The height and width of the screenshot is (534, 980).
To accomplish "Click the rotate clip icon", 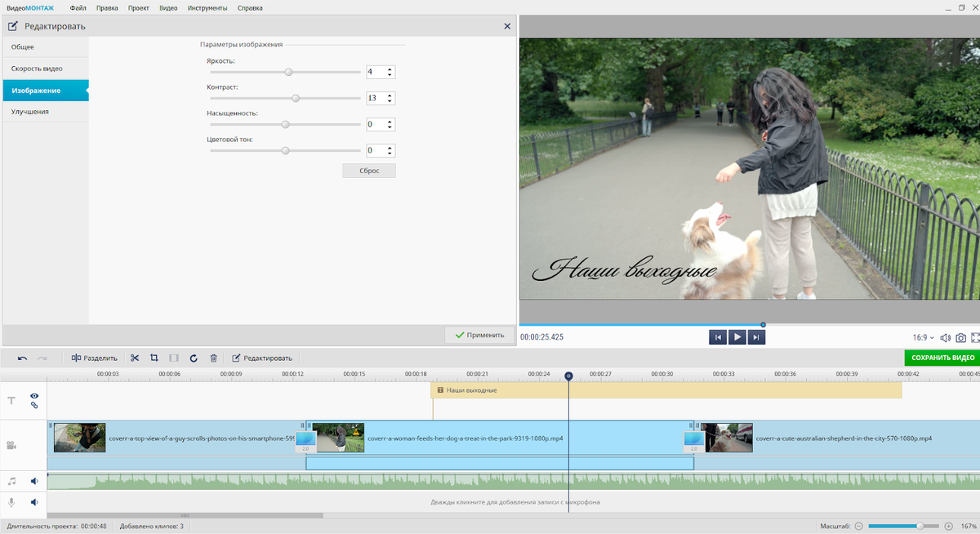I will (194, 358).
